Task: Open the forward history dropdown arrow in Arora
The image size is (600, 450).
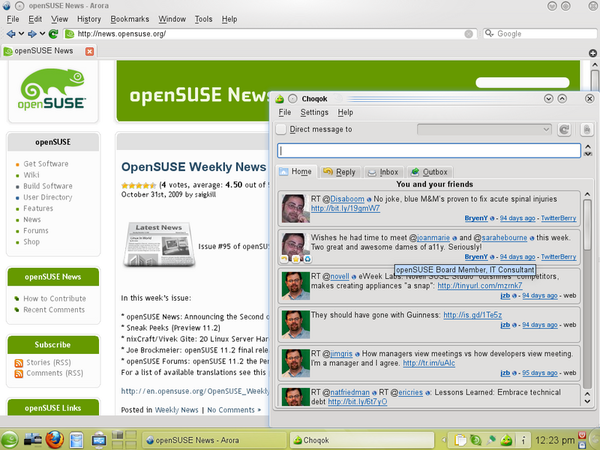Action: pyautogui.click(x=42, y=34)
